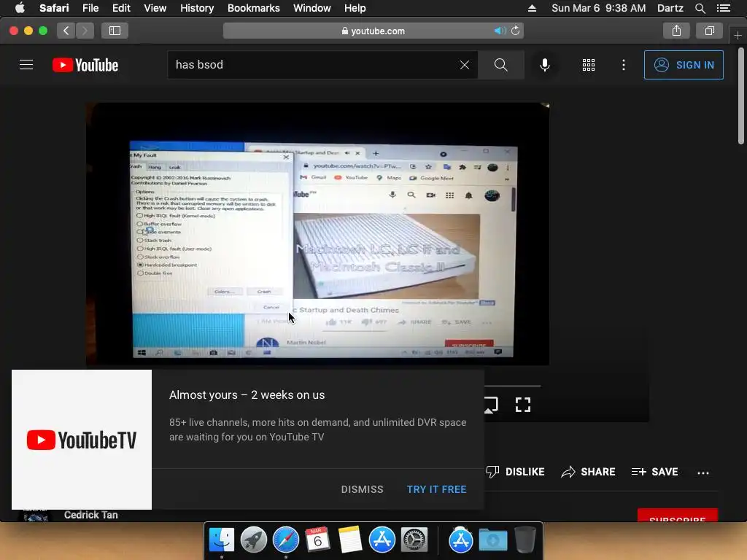Open the View menu

click(x=155, y=8)
